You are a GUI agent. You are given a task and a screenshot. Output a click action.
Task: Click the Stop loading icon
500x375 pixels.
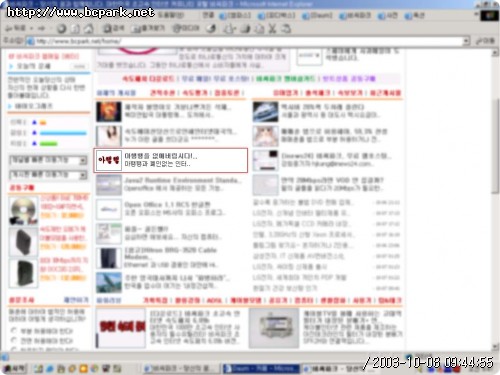(61, 29)
